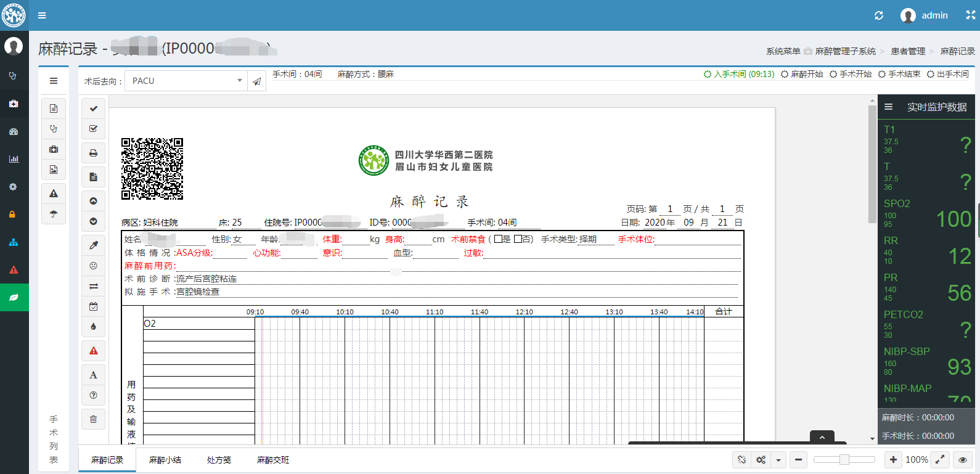Click the zoom in plus button

(x=893, y=460)
